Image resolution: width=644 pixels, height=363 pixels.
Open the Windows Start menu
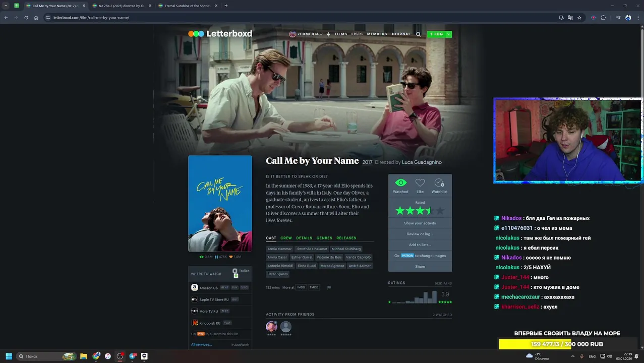9,356
